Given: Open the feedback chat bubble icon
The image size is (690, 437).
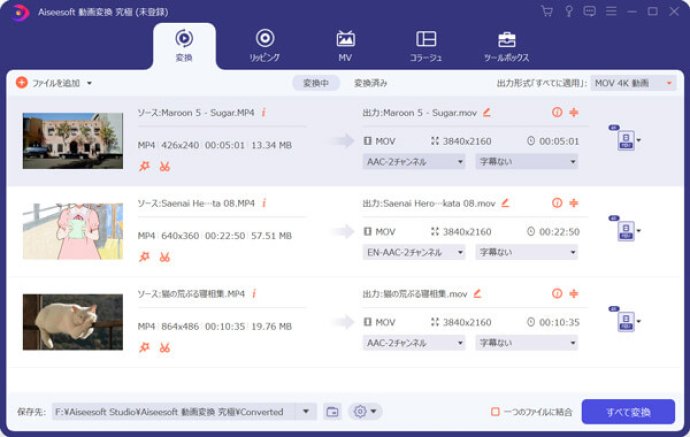Looking at the screenshot, I should pos(589,11).
